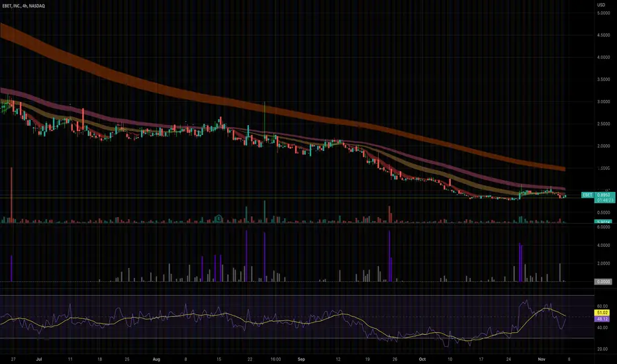Click the EBET symbol tag on price axis
The height and width of the screenshot is (364, 617).
pyautogui.click(x=587, y=195)
